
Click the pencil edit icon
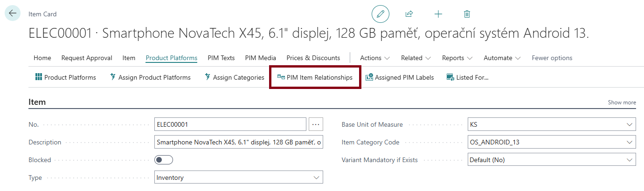tap(380, 14)
